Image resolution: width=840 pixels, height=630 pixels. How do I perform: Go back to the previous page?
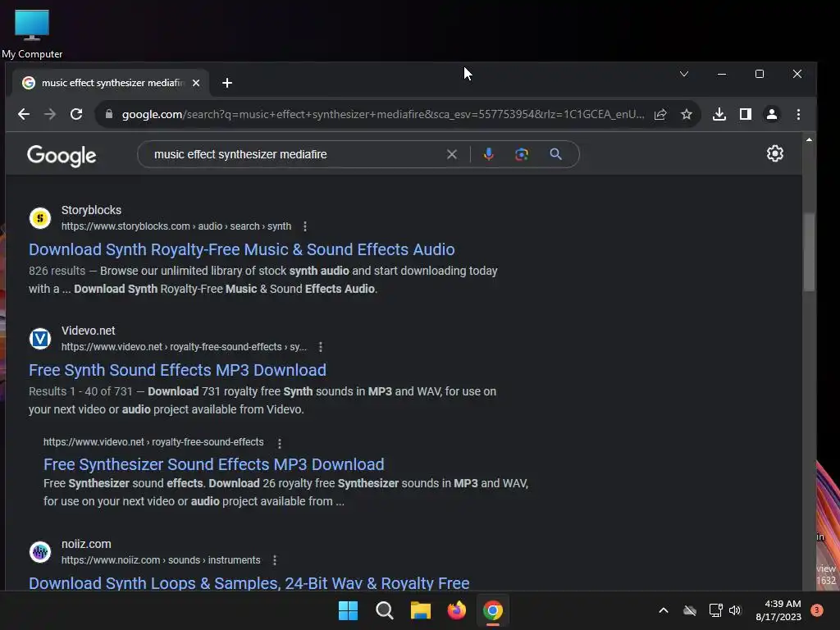point(24,114)
